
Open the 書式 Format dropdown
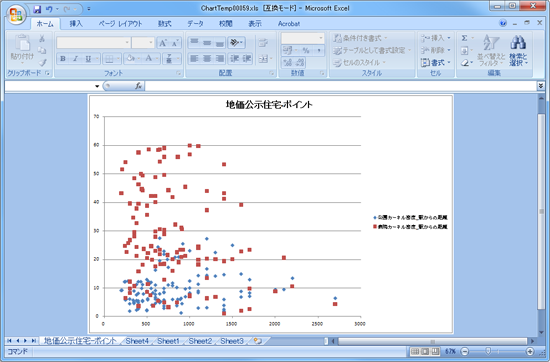point(436,62)
